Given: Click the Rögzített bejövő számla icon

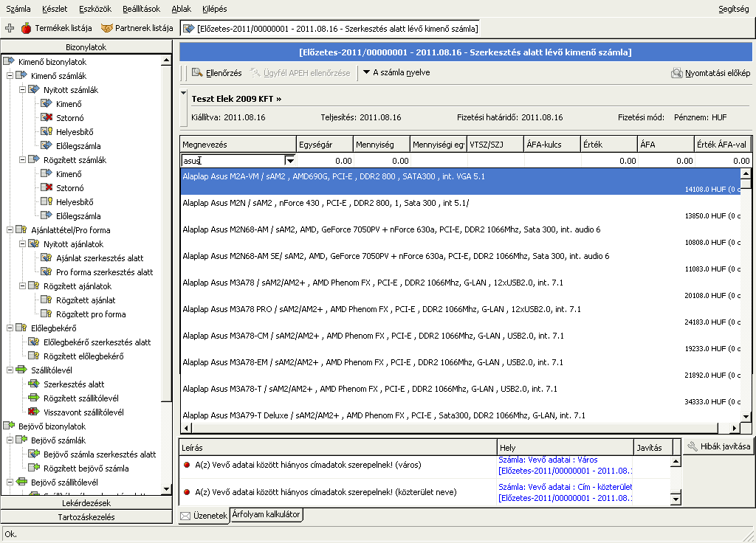Looking at the screenshot, I should tap(34, 467).
